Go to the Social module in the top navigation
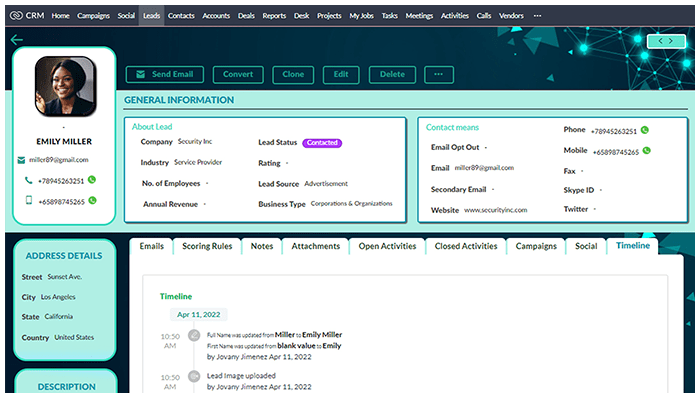The width and height of the screenshot is (700, 398). point(126,16)
